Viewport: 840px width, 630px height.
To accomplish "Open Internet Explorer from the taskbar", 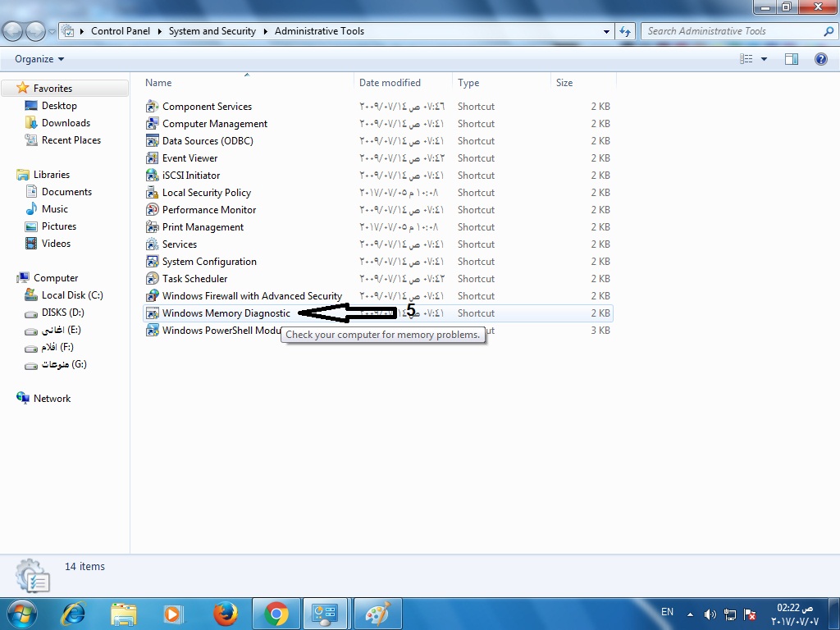I will pos(73,614).
